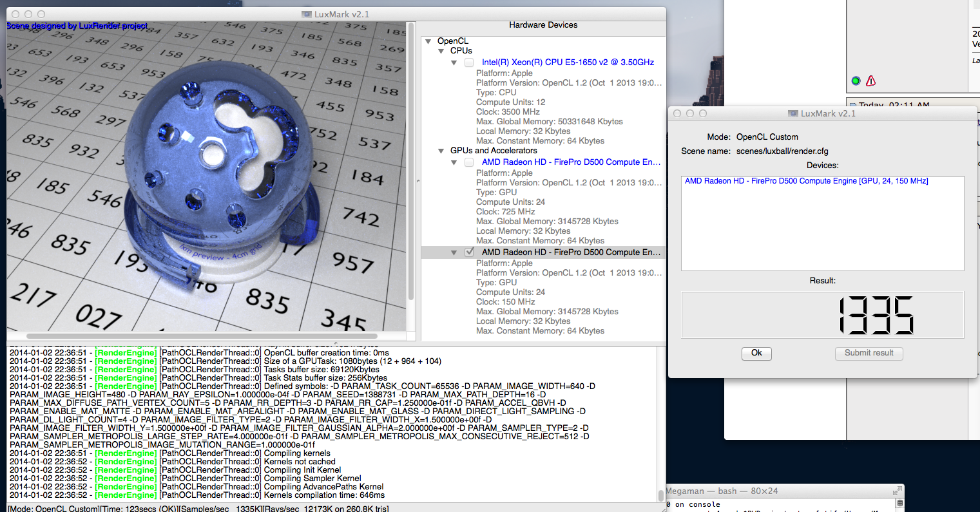Click the render view vertical scrollbar
The image size is (980, 512).
click(411, 161)
